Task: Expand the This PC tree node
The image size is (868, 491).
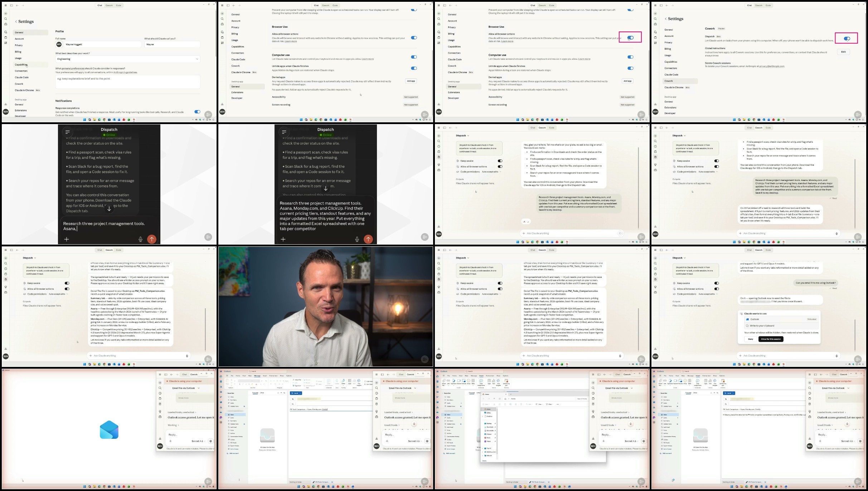Action: click(483, 448)
